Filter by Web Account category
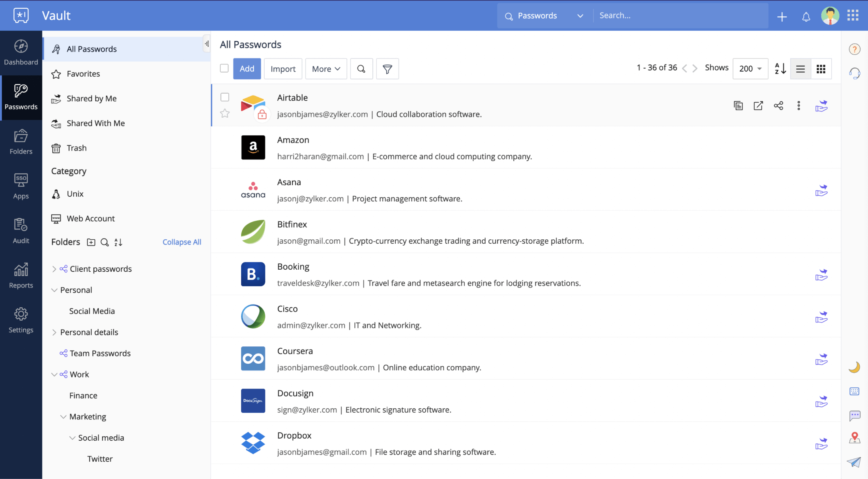Screen dimensions: 868x479 tap(126, 218)
